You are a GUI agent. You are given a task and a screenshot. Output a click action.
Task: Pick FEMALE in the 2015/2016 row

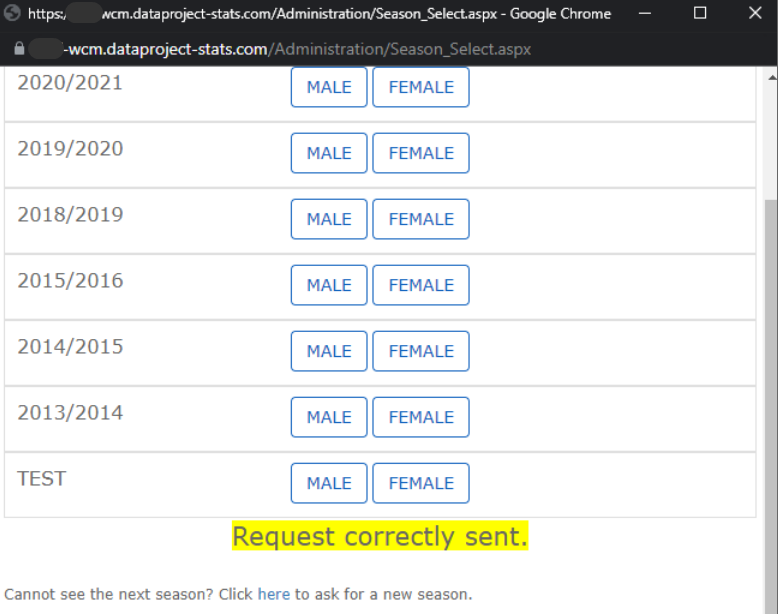pyautogui.click(x=421, y=285)
